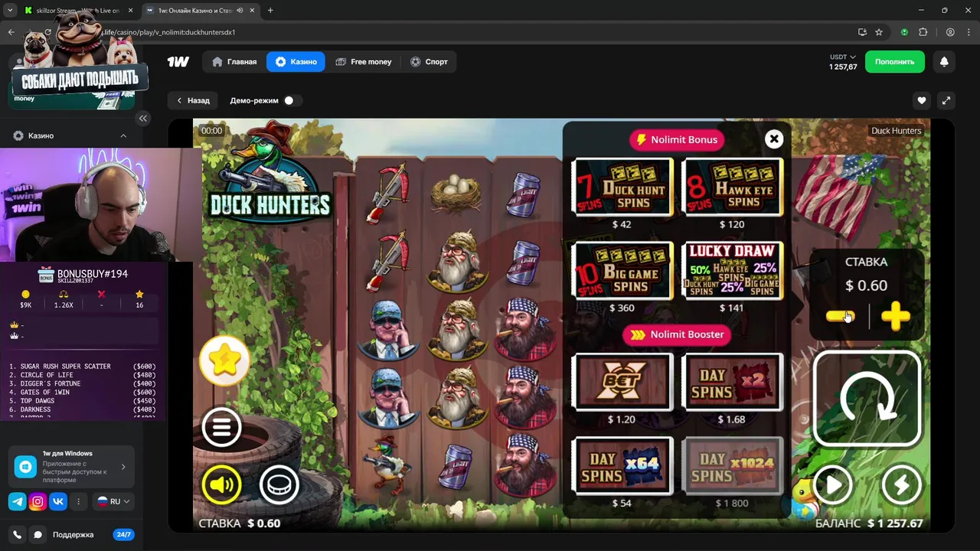The width and height of the screenshot is (980, 551).
Task: Choose Day Spins x64 booster
Action: [x=623, y=465]
